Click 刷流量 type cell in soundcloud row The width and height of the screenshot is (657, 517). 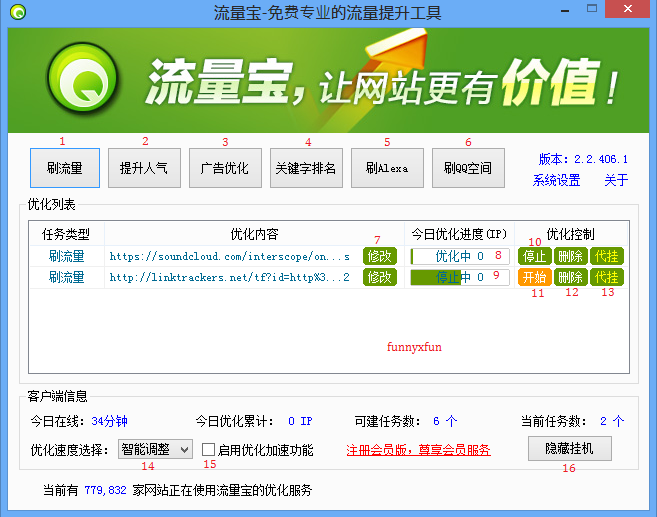tap(67, 256)
